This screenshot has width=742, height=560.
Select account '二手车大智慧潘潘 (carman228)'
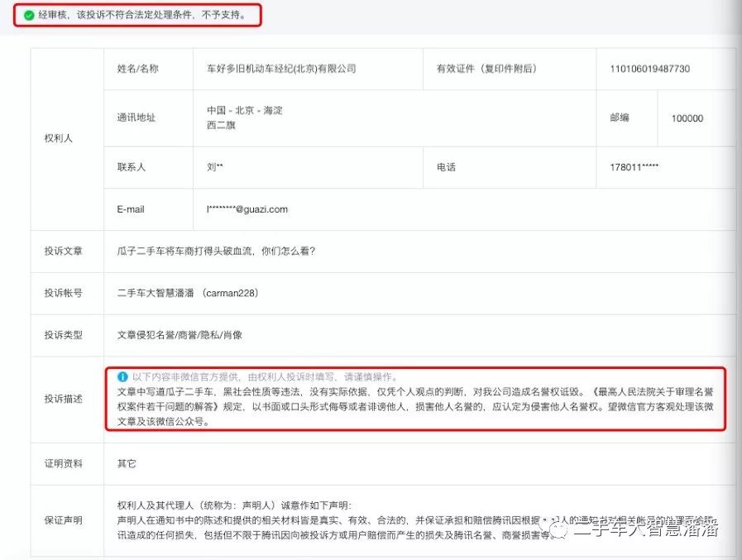click(188, 293)
